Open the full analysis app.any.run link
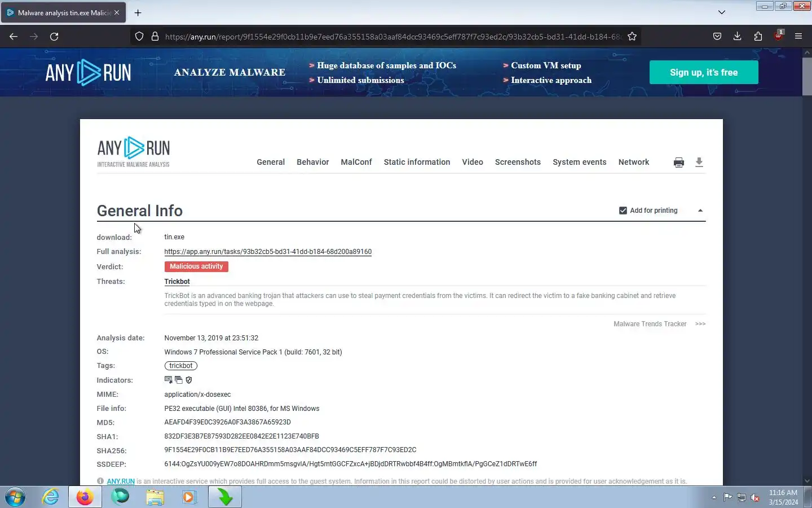 click(x=268, y=252)
